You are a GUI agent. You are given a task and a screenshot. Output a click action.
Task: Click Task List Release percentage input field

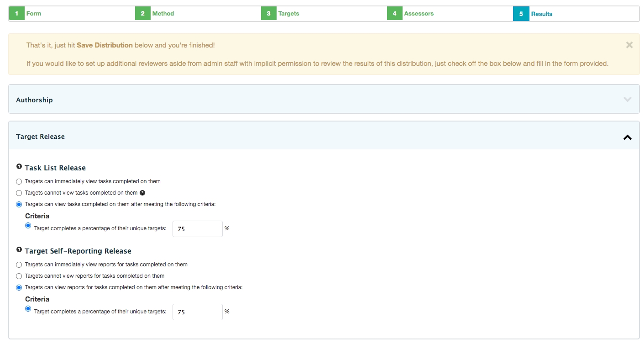[197, 229]
